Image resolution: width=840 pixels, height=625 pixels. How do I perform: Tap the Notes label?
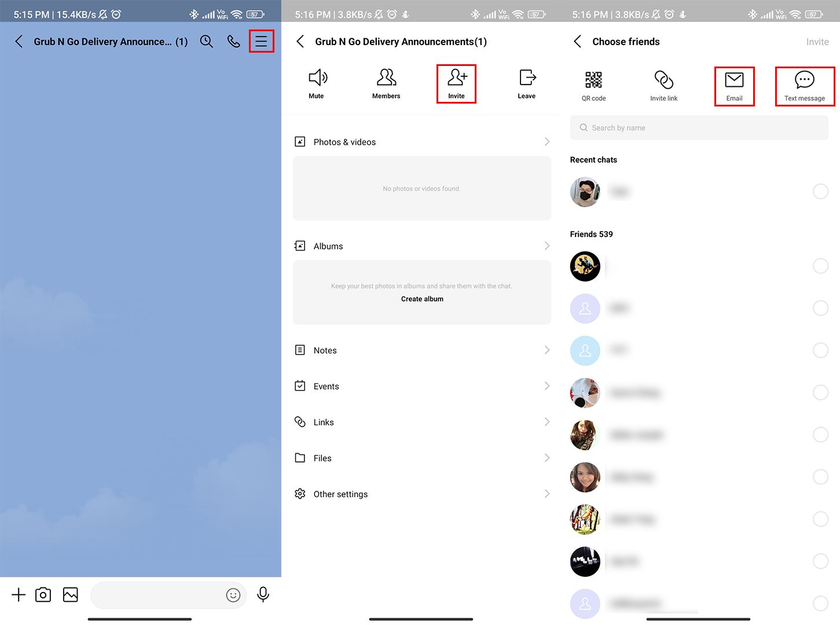coord(325,350)
